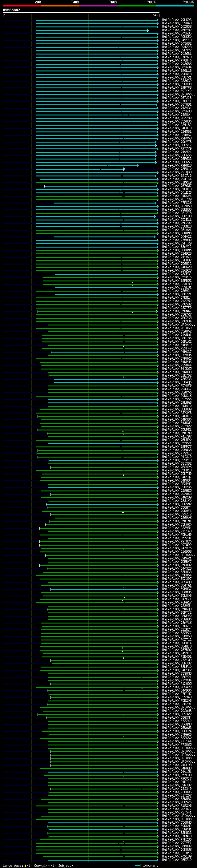
Task: Click the Large gaps legend text
Action: click(x=38, y=865)
